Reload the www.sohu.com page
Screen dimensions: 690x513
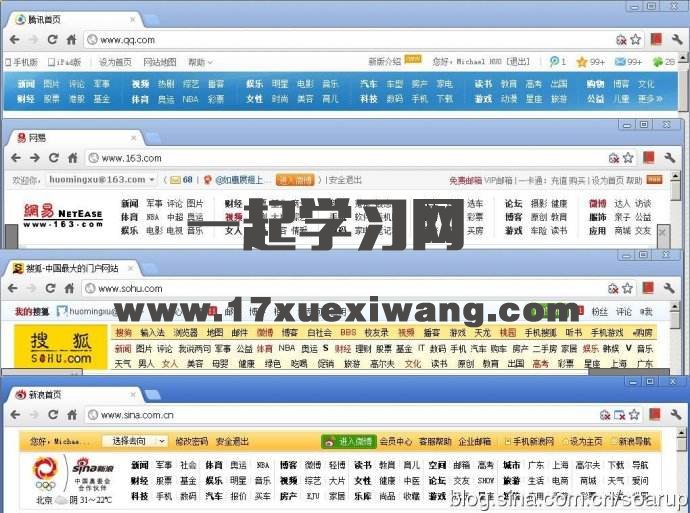(x=51, y=288)
